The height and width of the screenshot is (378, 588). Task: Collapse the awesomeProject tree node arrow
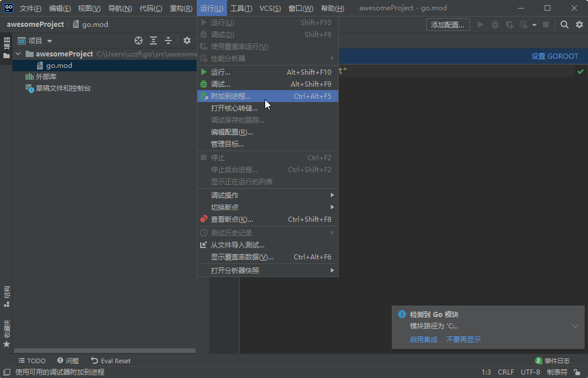18,54
